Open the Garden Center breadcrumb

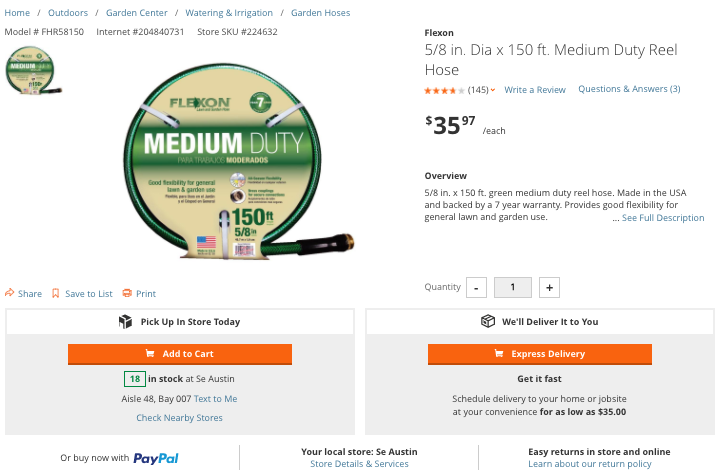[137, 13]
